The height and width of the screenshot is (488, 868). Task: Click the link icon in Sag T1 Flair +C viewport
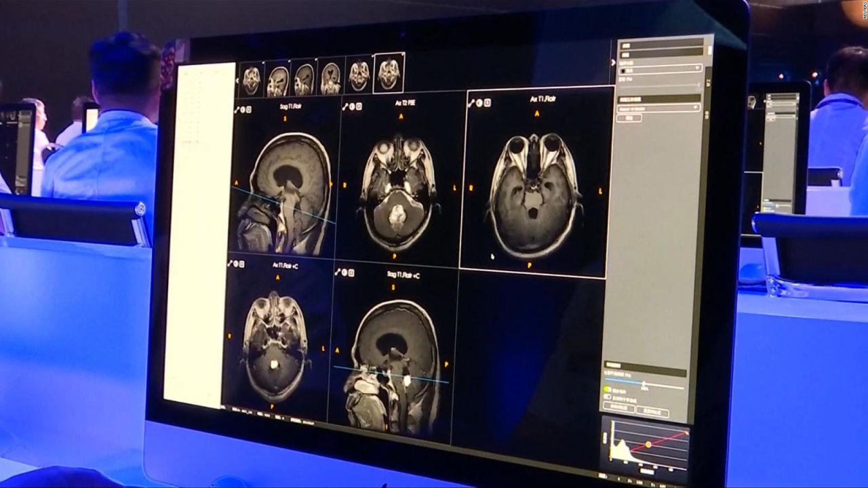pyautogui.click(x=338, y=272)
